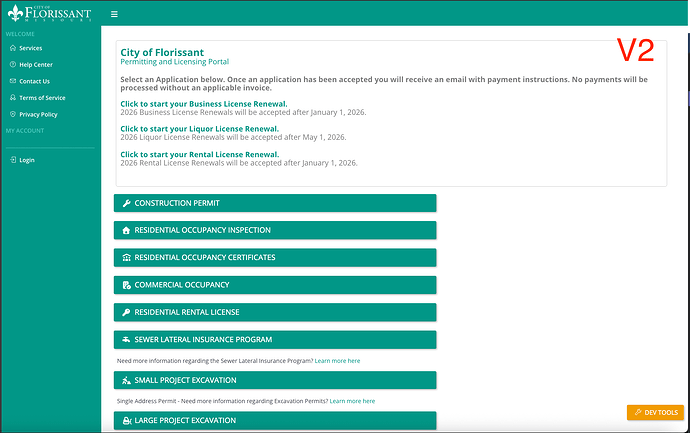690x433 pixels.
Task: Click the house icon on Residential Occupancy Inspection
Action: (126, 230)
